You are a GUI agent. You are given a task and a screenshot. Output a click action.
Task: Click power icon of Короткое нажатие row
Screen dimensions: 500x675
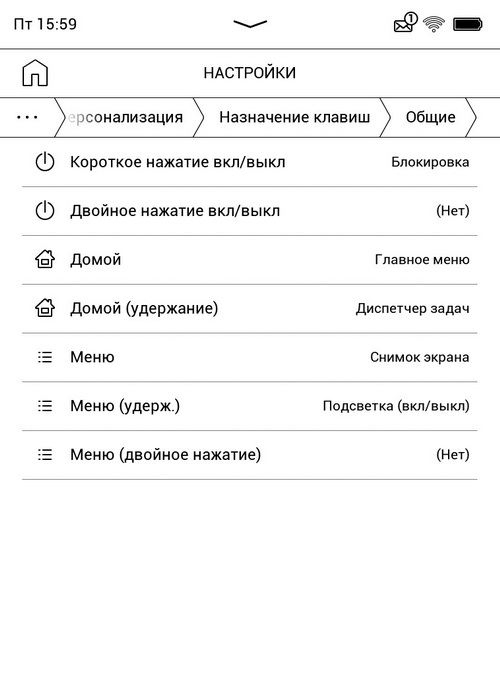(x=45, y=162)
